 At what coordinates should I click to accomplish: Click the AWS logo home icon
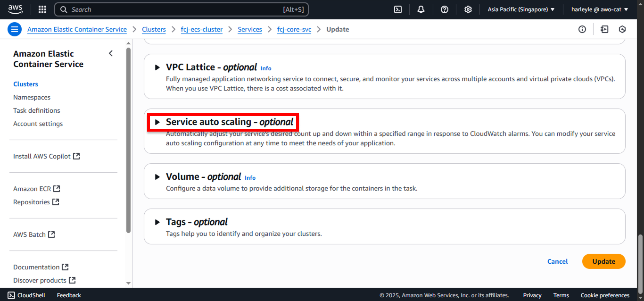tap(16, 9)
